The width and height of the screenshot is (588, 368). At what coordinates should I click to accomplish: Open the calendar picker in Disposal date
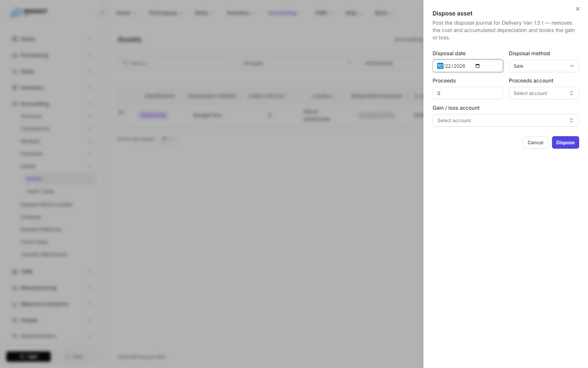(477, 66)
